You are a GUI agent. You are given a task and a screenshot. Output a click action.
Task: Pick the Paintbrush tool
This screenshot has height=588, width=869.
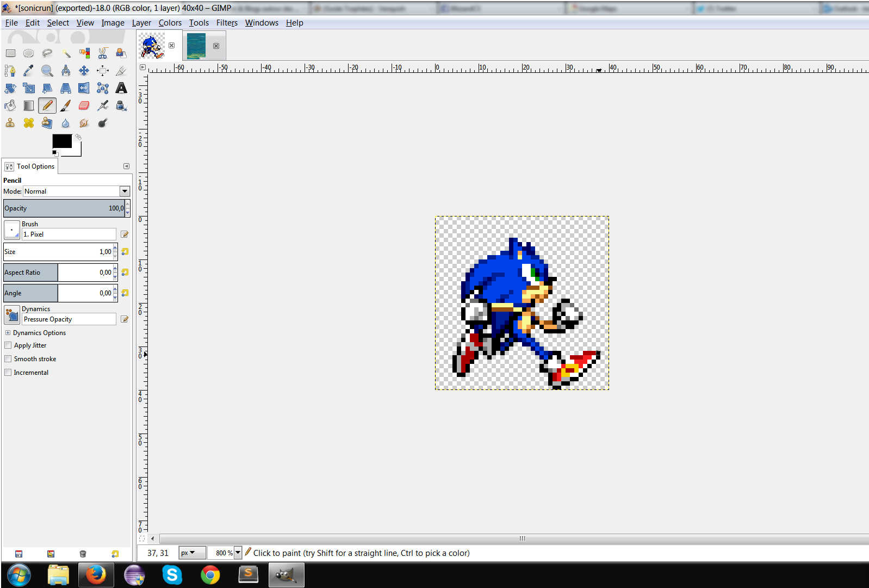[66, 106]
